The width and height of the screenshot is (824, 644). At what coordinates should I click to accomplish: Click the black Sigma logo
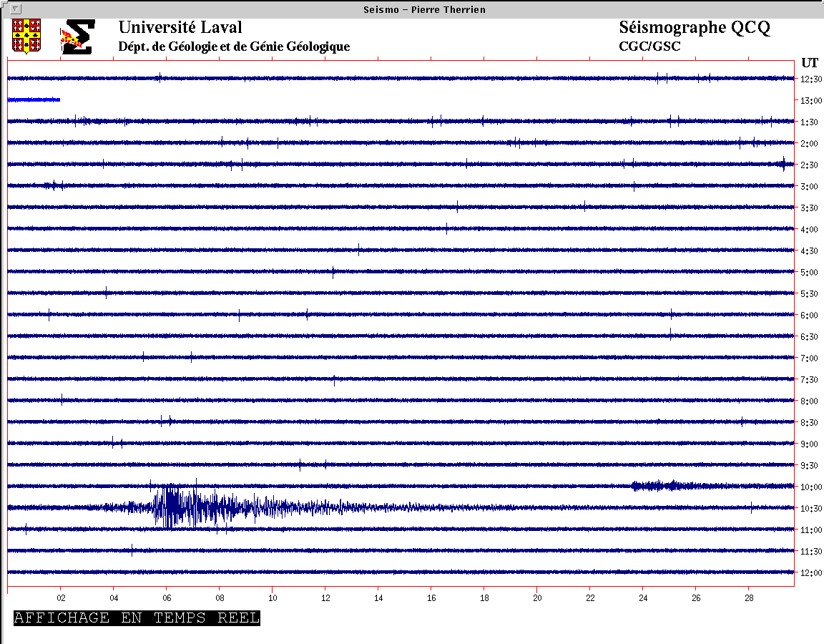coord(79,37)
